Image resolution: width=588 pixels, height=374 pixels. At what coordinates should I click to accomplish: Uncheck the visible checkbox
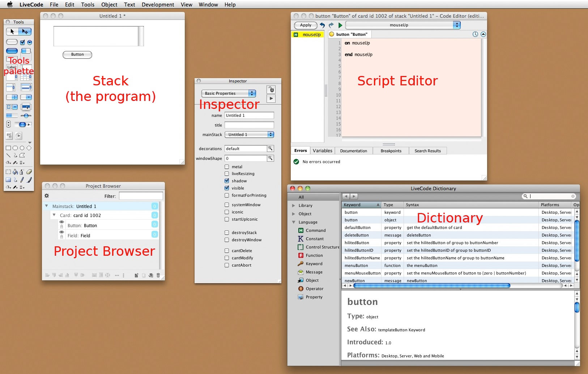[x=227, y=188]
